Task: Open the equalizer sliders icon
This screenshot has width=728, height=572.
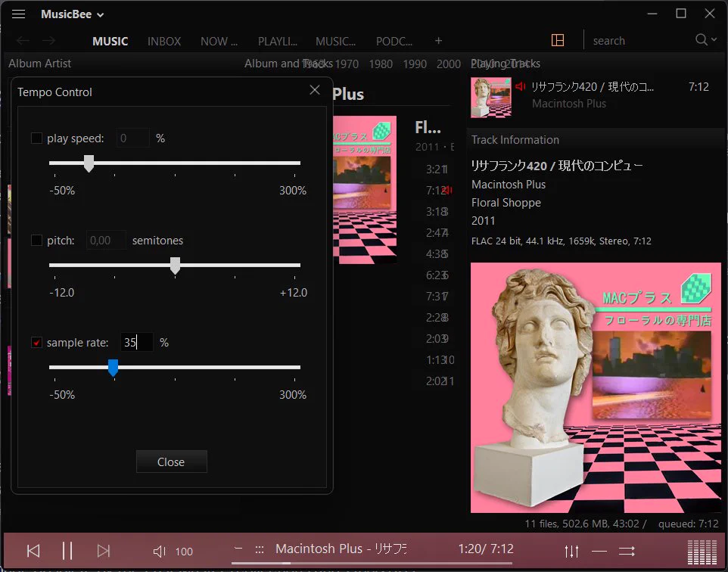Action: [x=571, y=551]
